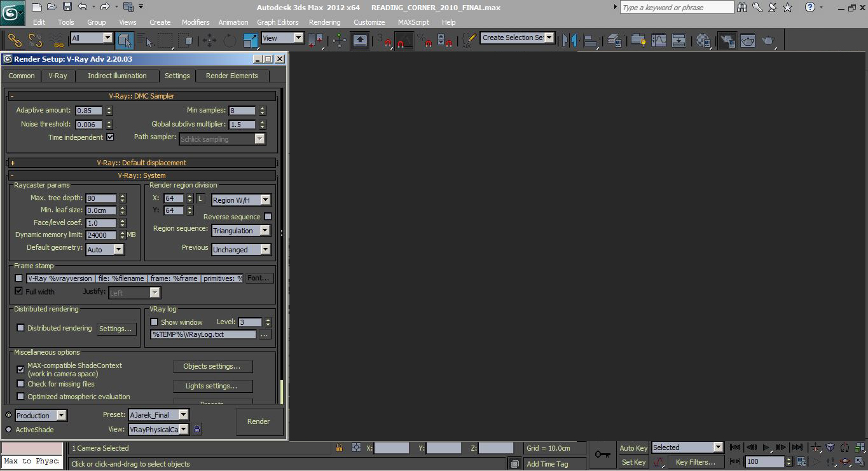Open the Region W/H dropdown
868x471 pixels.
(x=241, y=200)
